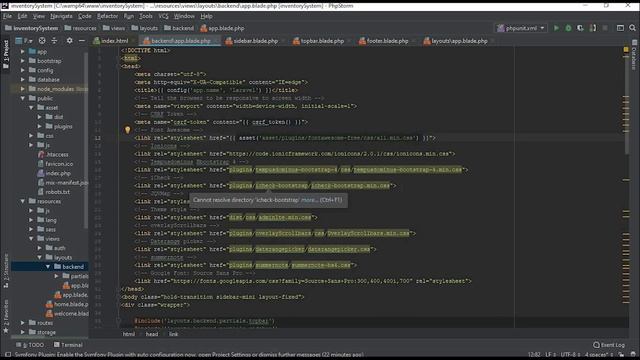The image size is (640, 360).
Task: Select home.blade.php in project tree
Action: tap(67, 304)
